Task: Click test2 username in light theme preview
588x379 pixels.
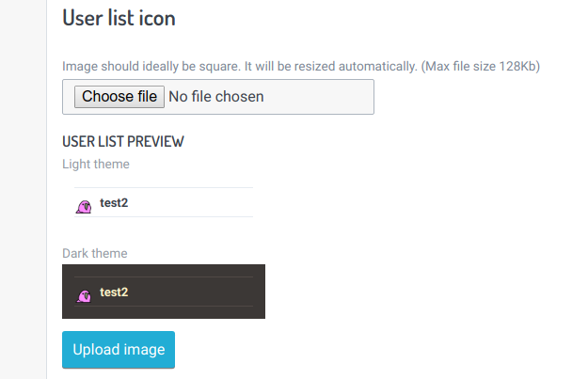Action: [x=114, y=203]
